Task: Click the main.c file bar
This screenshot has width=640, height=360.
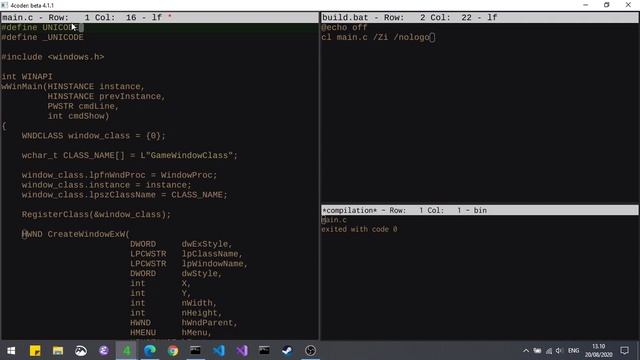Action: [x=160, y=18]
